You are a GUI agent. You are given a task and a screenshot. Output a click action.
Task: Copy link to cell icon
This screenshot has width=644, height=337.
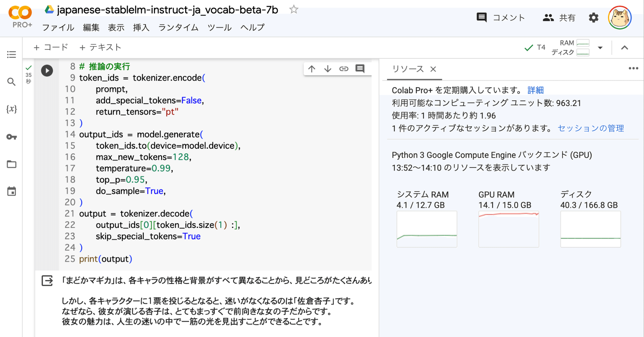click(x=344, y=69)
